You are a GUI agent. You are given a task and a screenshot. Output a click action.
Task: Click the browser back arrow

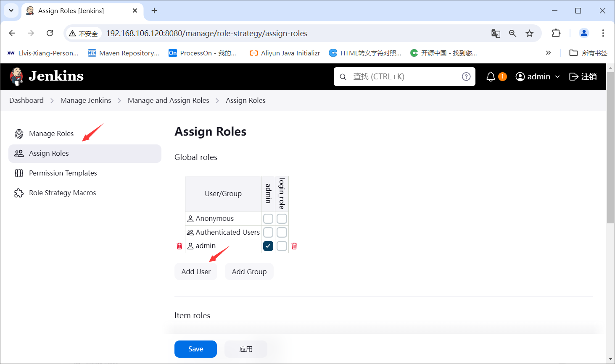(12, 33)
